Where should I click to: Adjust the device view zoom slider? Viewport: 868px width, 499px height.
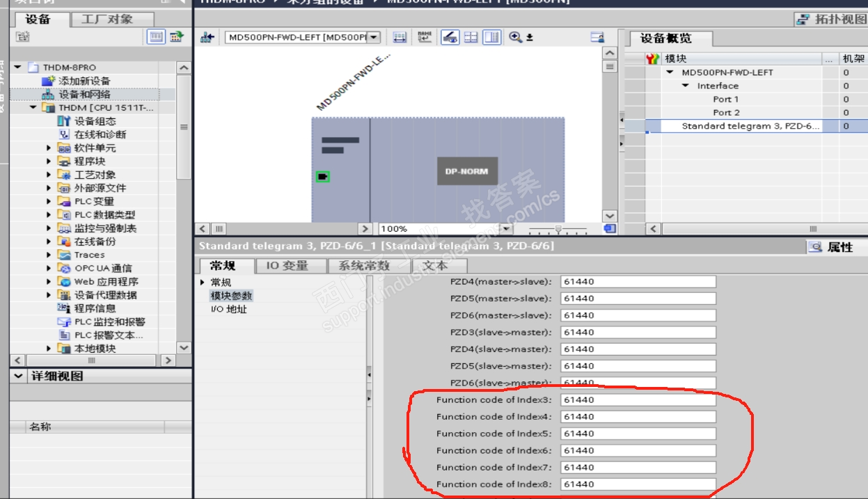tap(558, 229)
